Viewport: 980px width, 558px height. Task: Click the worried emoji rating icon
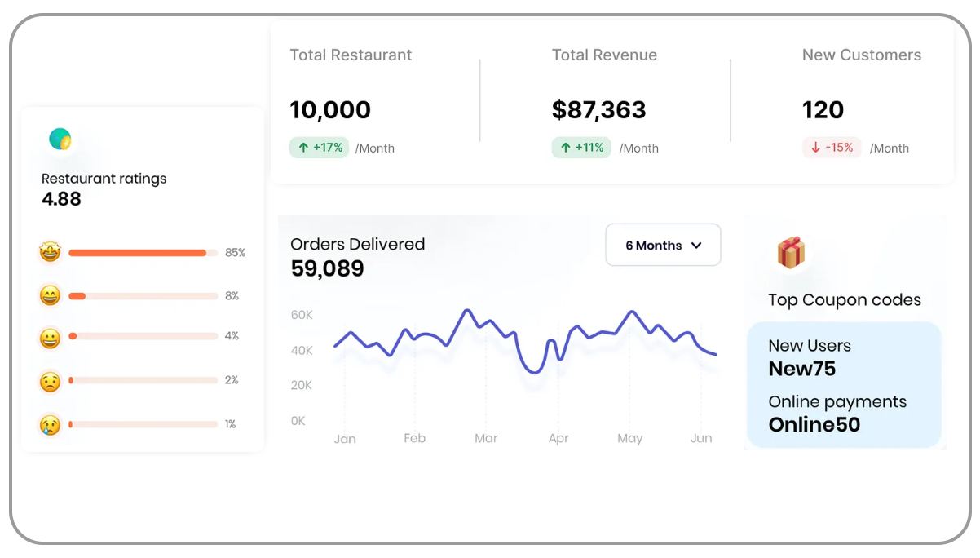[x=50, y=382]
